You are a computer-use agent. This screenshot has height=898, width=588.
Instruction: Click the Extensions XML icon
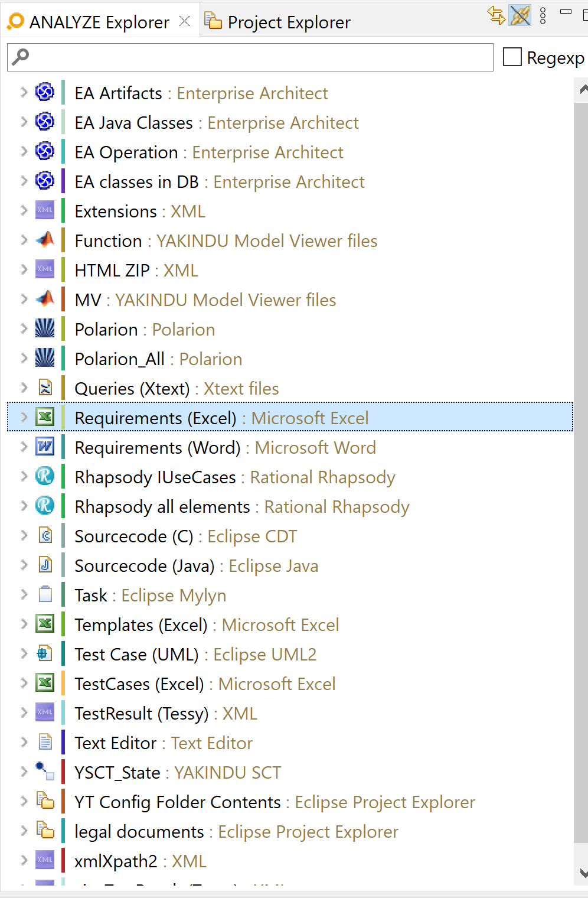pos(45,210)
